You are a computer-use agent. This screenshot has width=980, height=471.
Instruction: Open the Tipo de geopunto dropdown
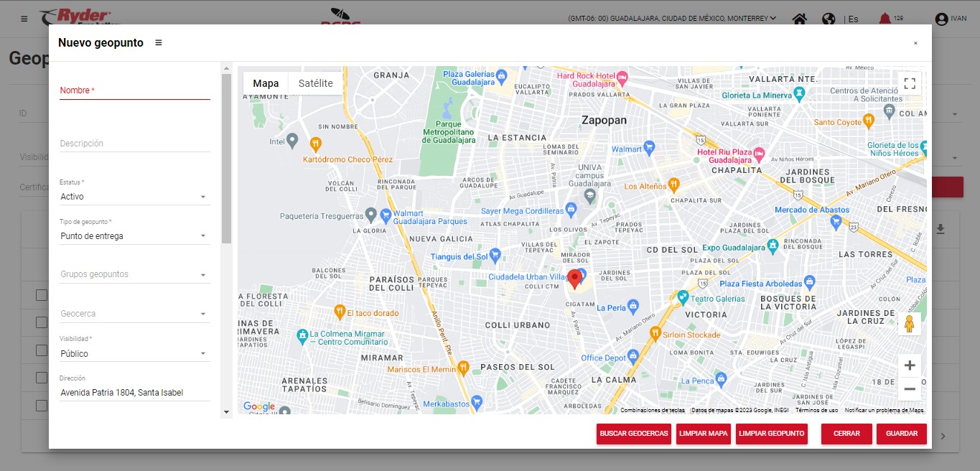(x=135, y=236)
